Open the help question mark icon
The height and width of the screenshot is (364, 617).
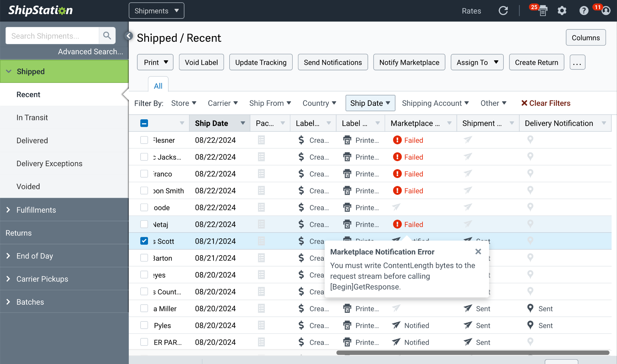tap(584, 11)
